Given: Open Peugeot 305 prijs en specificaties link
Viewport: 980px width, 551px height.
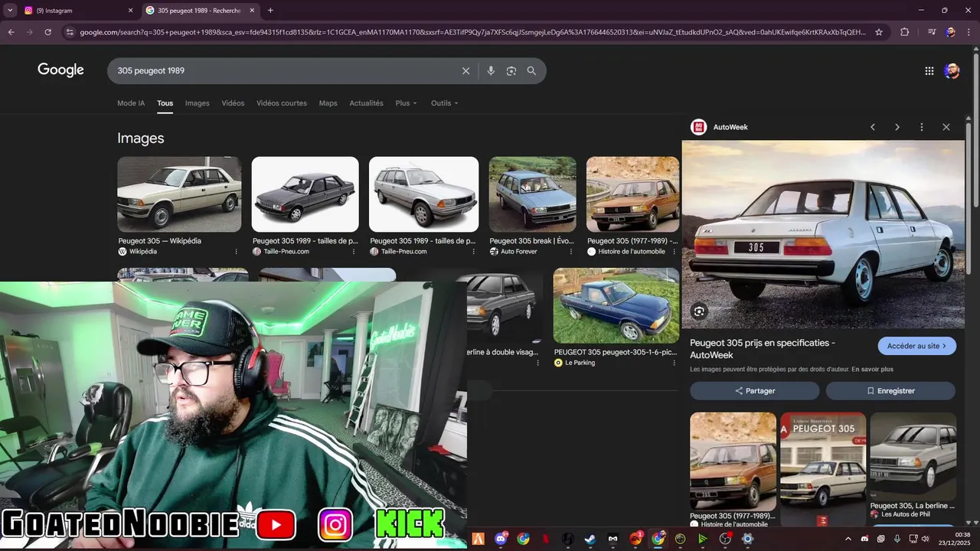Looking at the screenshot, I should [x=763, y=349].
